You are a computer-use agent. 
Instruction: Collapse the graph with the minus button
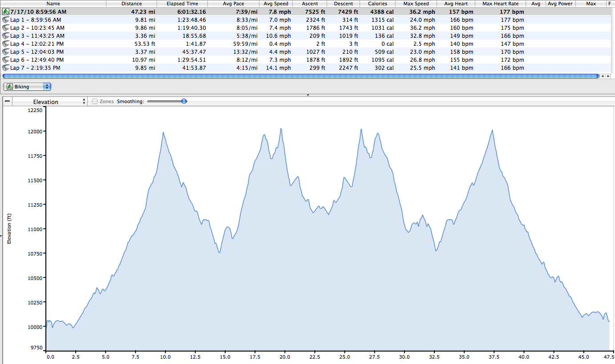click(x=7, y=101)
